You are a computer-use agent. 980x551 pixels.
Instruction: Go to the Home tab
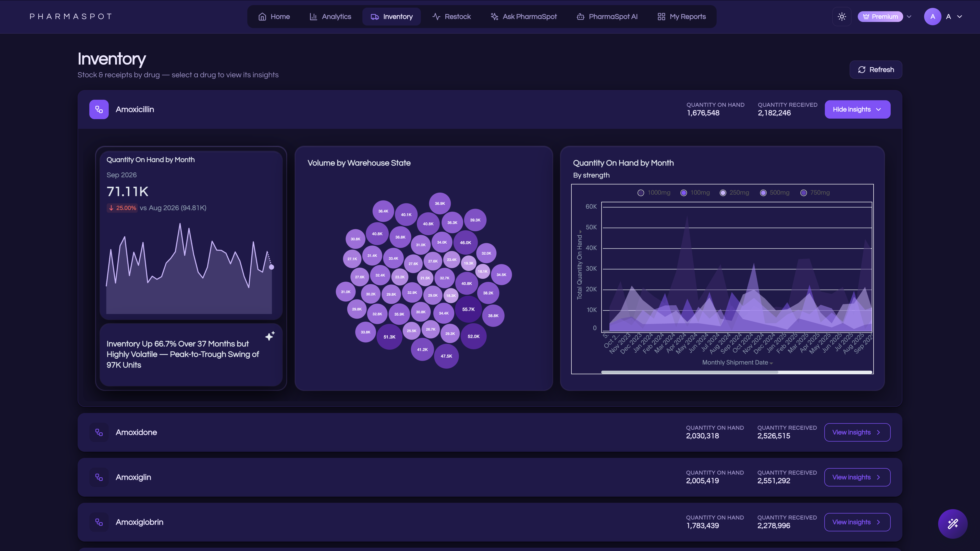point(274,16)
